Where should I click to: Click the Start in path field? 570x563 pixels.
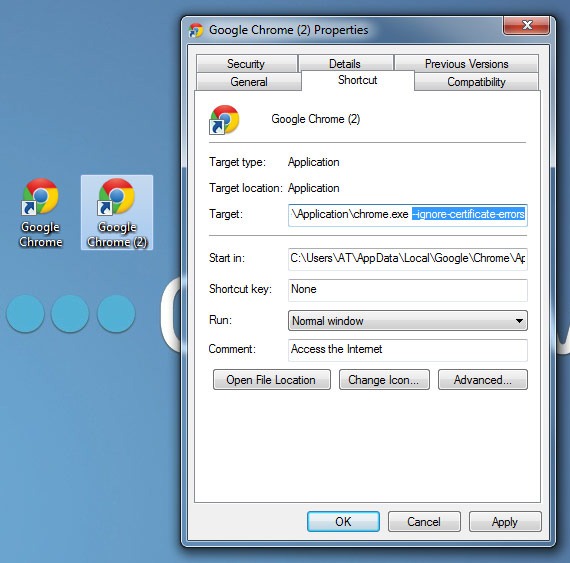coord(408,259)
